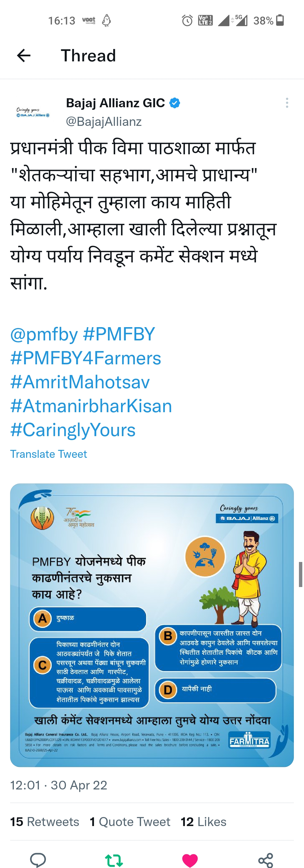Tap the reply speech bubble icon

(x=38, y=860)
